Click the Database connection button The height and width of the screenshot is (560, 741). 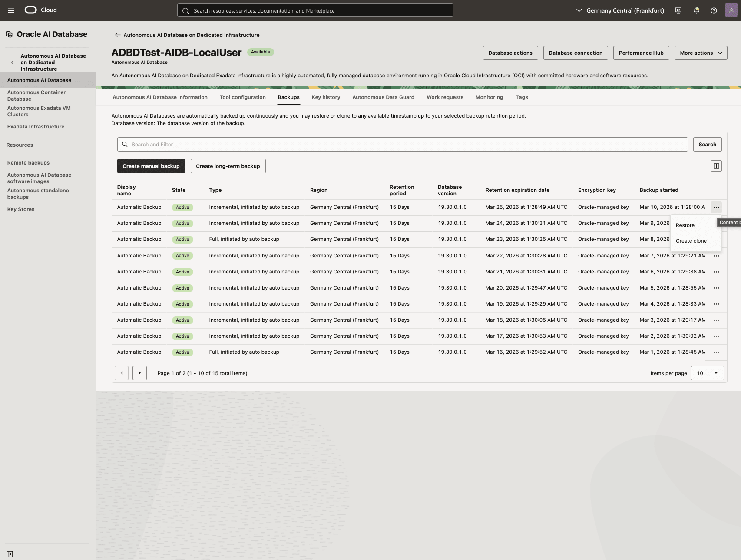pyautogui.click(x=576, y=53)
